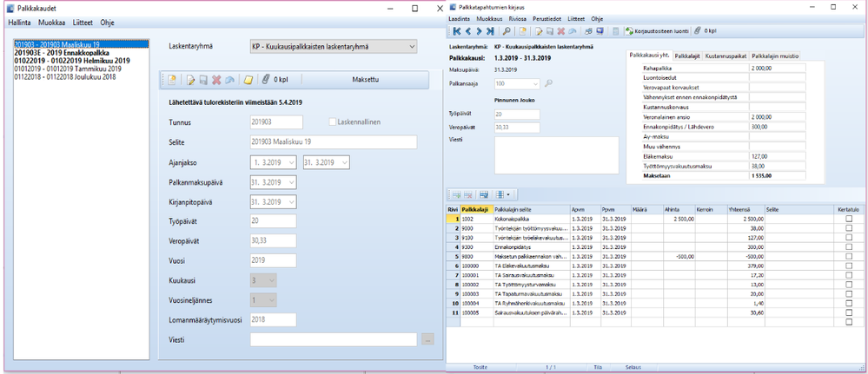Screen dimensions: 868x374
Task: Open Laadinta menu in Palkkatapahtumien kirjaus
Action: 459,18
